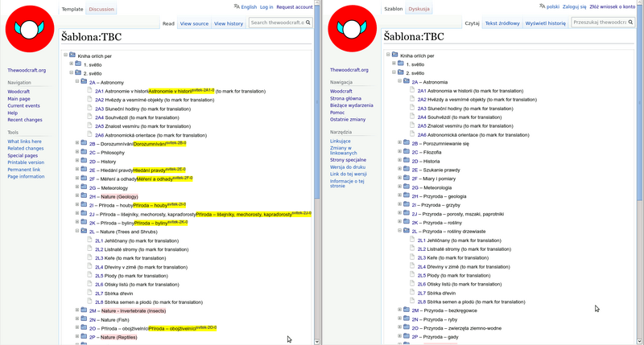The width and height of the screenshot is (644, 345).
Task: Click the folder icon of 2I – Przyroda – grzyby
Action: 407,204
